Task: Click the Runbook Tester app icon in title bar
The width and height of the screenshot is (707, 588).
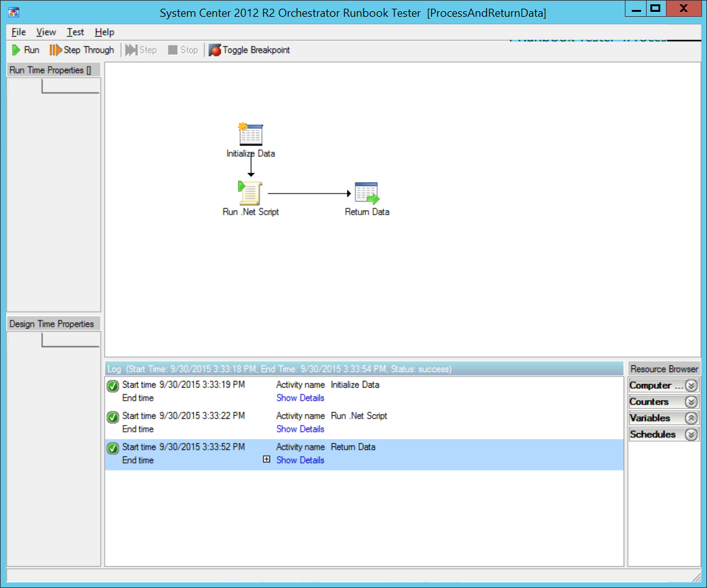Action: coord(14,12)
